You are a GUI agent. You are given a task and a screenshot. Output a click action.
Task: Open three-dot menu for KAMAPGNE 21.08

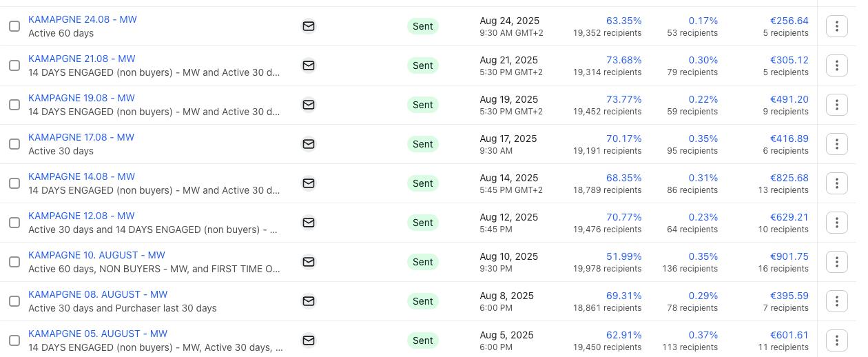[836, 65]
